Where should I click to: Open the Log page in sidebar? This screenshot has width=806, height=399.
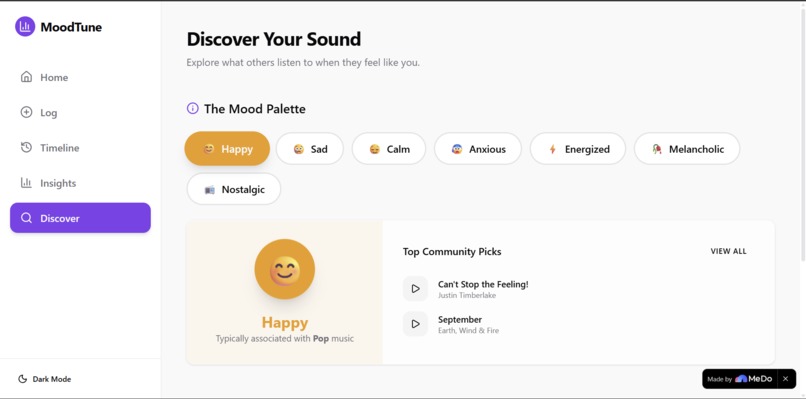coord(80,113)
